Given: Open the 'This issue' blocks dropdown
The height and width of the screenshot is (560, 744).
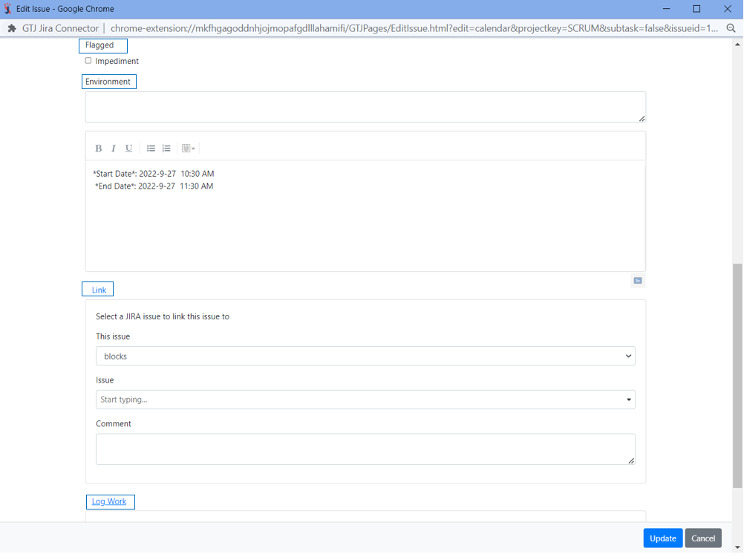Looking at the screenshot, I should coord(365,356).
